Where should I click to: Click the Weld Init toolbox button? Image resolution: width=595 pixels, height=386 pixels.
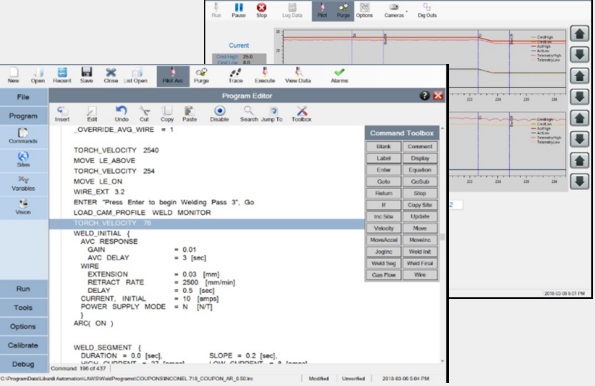pos(420,252)
